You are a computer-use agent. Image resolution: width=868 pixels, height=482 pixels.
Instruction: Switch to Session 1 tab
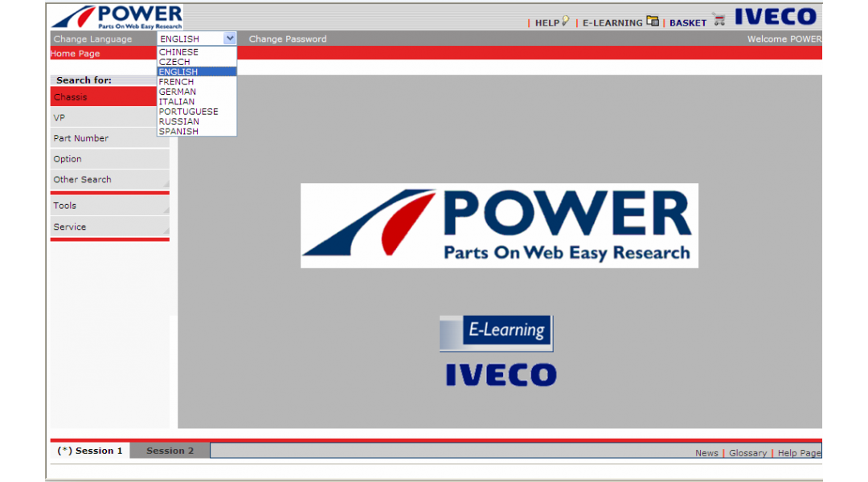[x=90, y=451]
